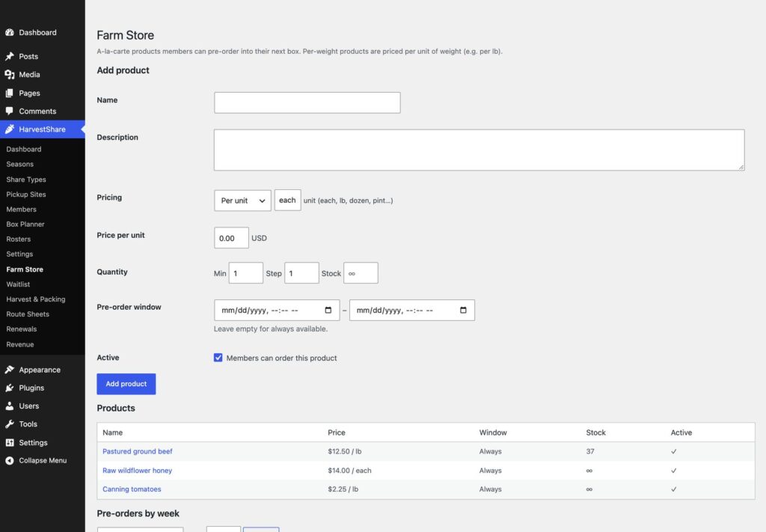Image resolution: width=766 pixels, height=532 pixels.
Task: Open Revenue submenu page
Action: [20, 344]
